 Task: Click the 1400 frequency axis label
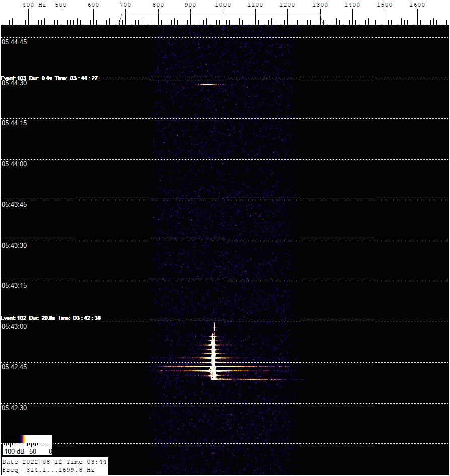click(x=352, y=5)
